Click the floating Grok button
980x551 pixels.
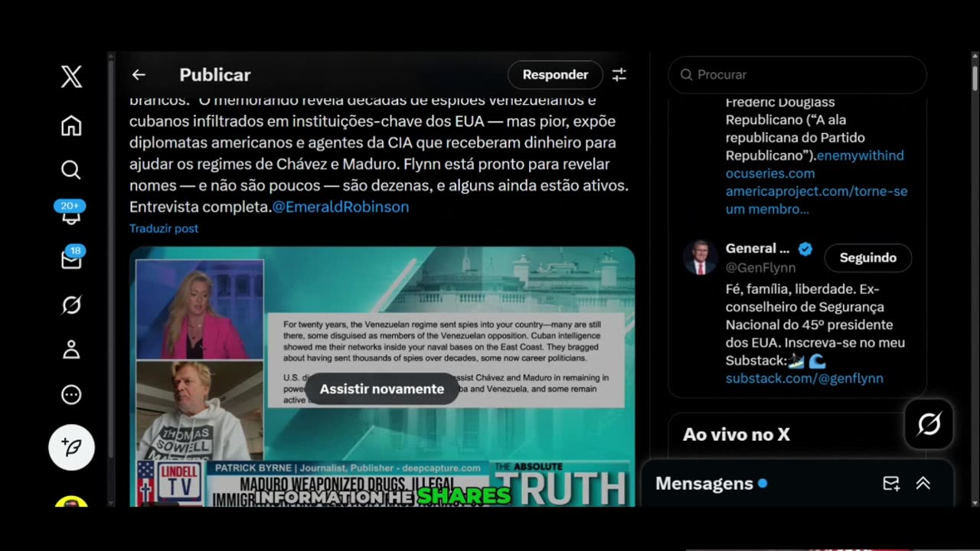coord(929,424)
